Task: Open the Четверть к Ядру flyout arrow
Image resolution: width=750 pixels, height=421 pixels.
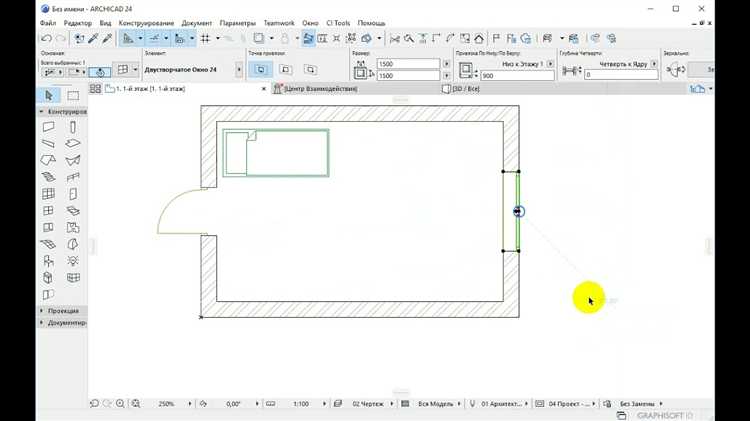Action: [x=654, y=64]
